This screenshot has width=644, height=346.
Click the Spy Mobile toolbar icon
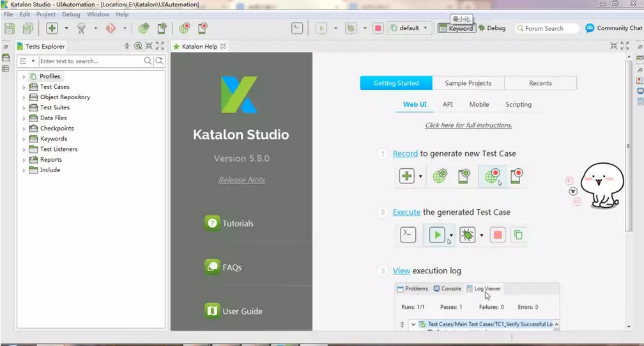click(x=162, y=28)
